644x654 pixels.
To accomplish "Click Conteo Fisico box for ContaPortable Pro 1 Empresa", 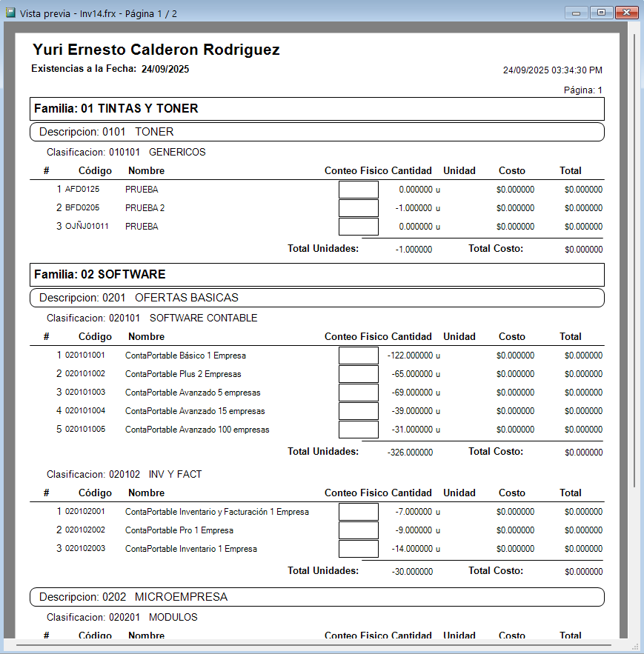I will pos(359,530).
